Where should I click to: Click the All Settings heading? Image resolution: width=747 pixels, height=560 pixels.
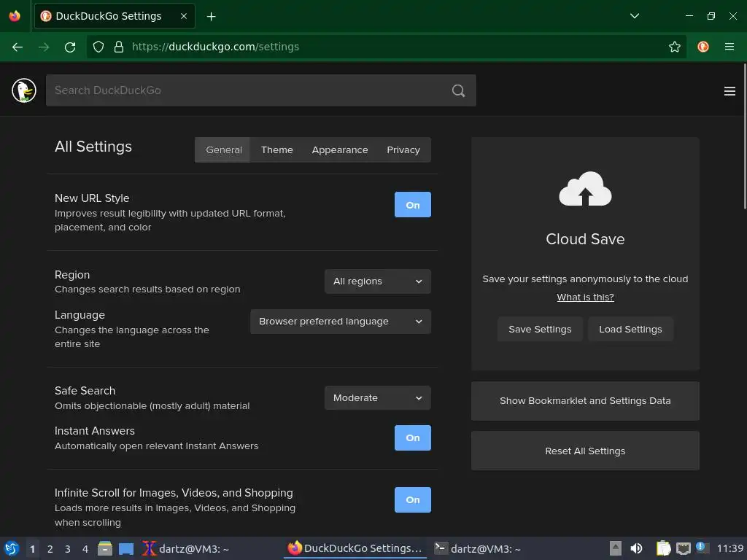[x=93, y=147]
